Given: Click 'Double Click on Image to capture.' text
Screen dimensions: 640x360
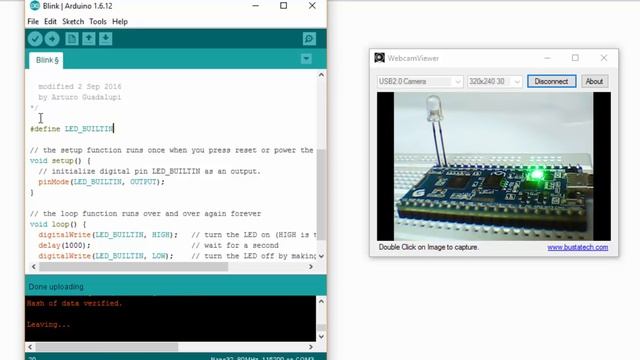Looking at the screenshot, I should coord(429,247).
